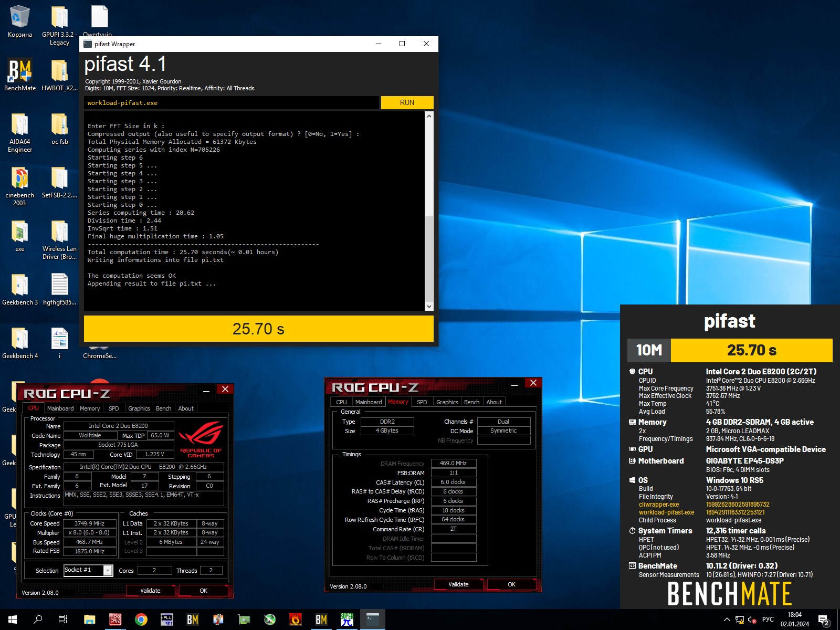
Task: Open Wireless Lan Driver folder icon
Action: (59, 239)
